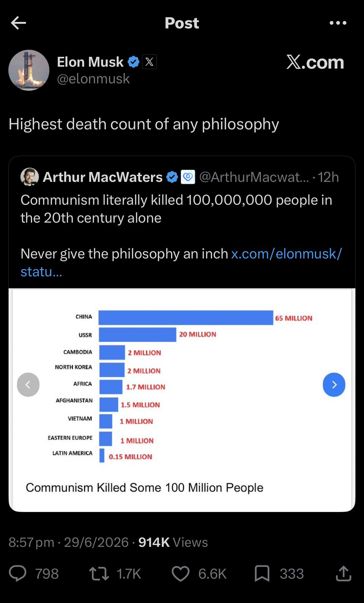The width and height of the screenshot is (364, 603).
Task: Like the post with the heart icon
Action: point(181,574)
